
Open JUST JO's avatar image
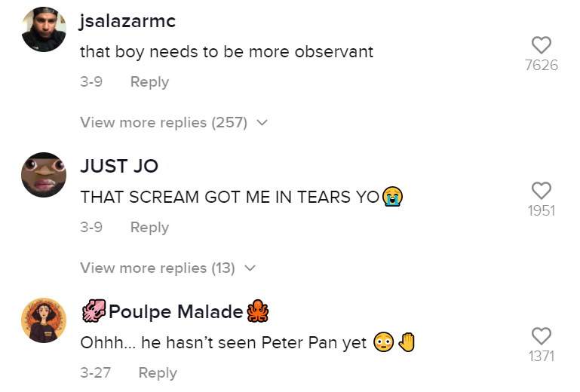coord(44,175)
